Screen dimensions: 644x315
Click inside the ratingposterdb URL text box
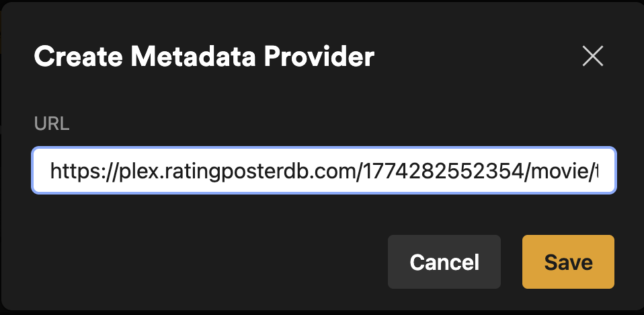[324, 170]
